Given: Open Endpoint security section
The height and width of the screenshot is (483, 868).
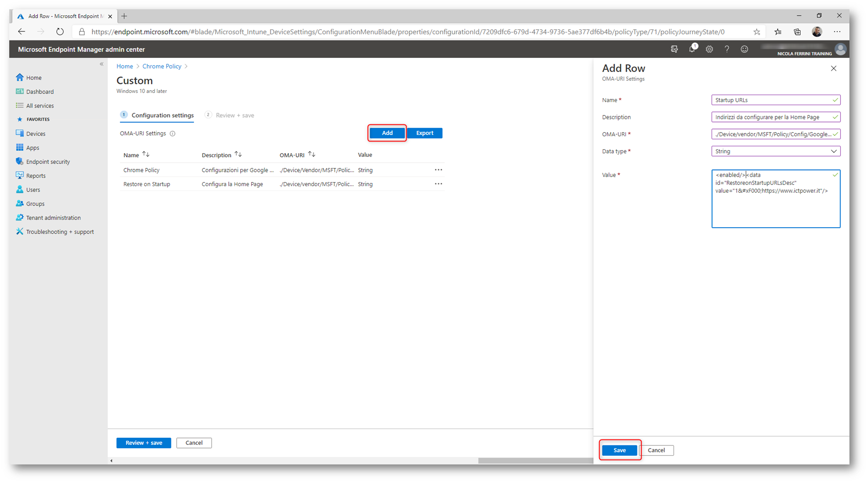Looking at the screenshot, I should coord(48,162).
